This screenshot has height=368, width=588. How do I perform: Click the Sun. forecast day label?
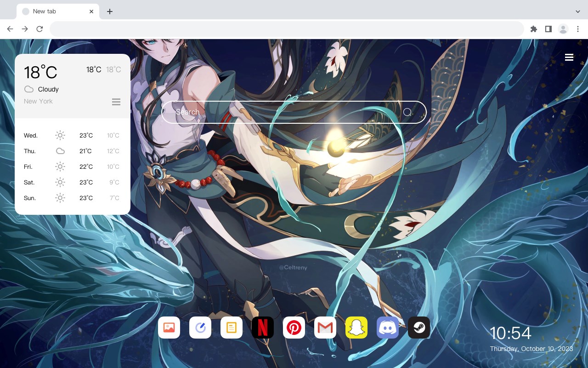click(30, 198)
